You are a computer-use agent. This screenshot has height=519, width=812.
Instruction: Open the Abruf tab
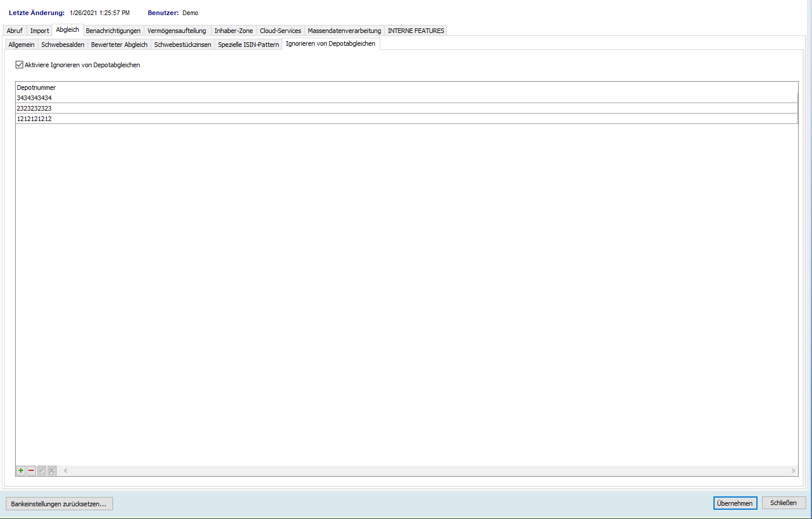(14, 31)
